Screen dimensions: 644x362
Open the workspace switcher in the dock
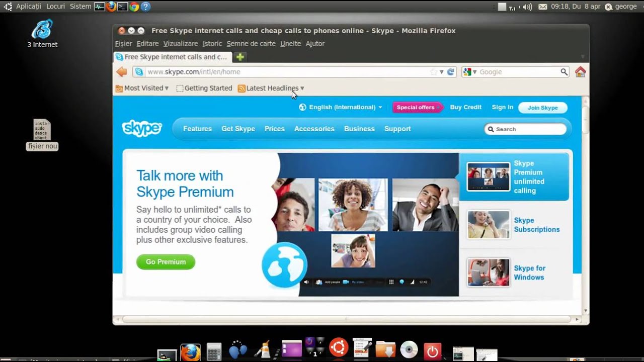315,347
